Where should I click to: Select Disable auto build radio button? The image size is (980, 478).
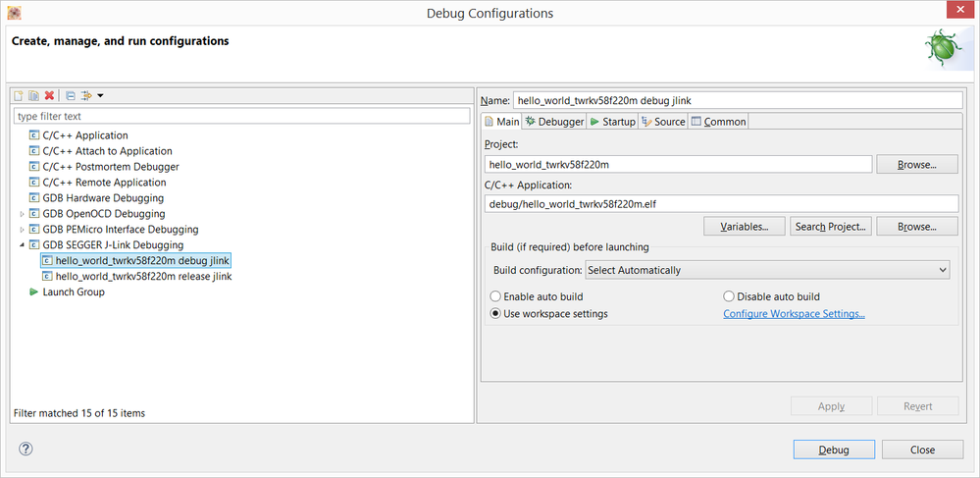[729, 296]
